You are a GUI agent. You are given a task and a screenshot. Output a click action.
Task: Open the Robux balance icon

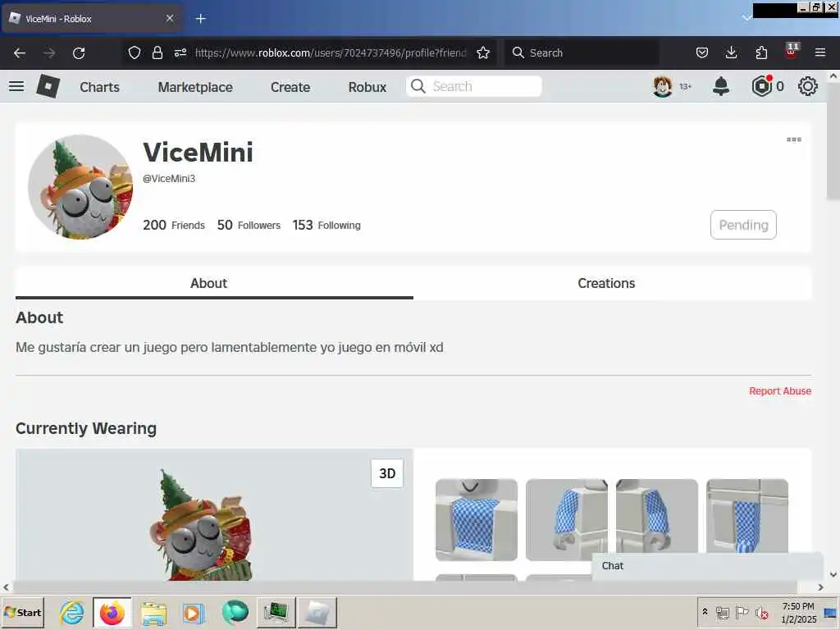762,86
